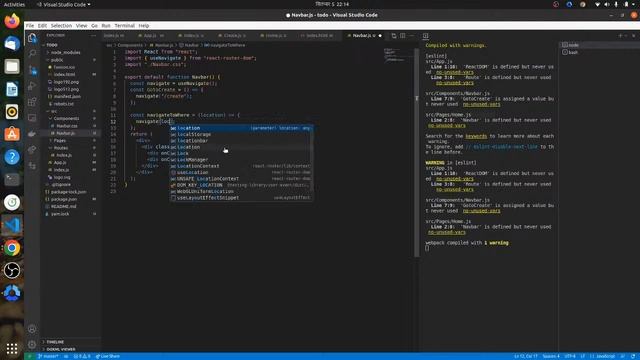
Task: Open the Manage gear in activity bar
Action: [32, 344]
